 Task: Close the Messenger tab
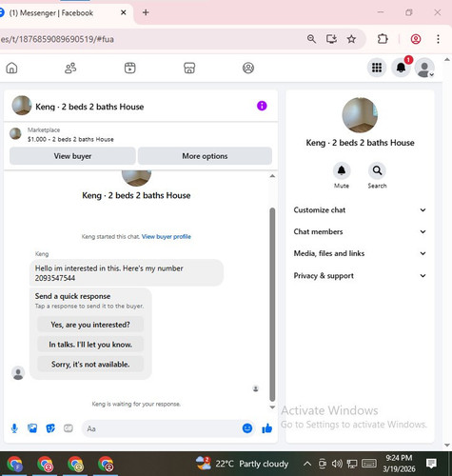[x=124, y=12]
